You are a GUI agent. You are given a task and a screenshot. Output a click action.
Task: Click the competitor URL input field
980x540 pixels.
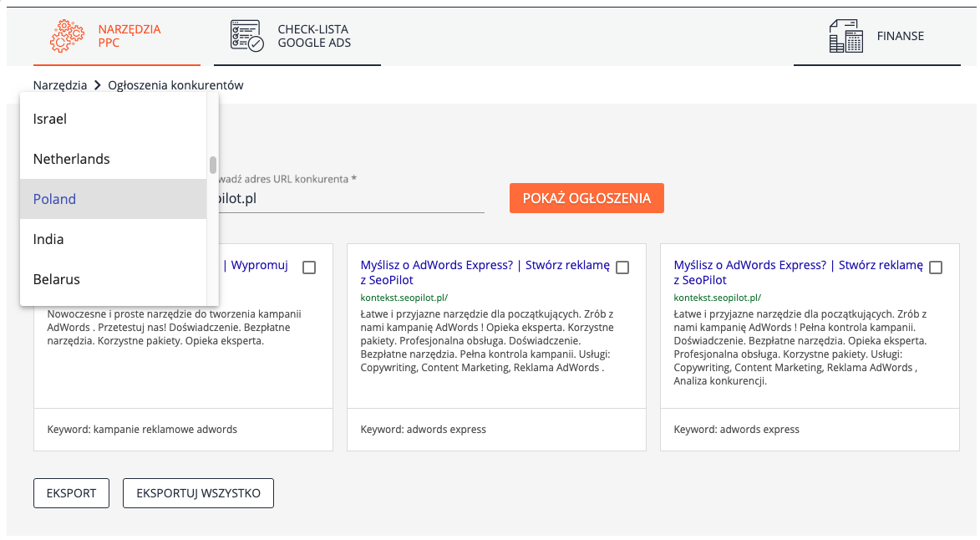[351, 200]
